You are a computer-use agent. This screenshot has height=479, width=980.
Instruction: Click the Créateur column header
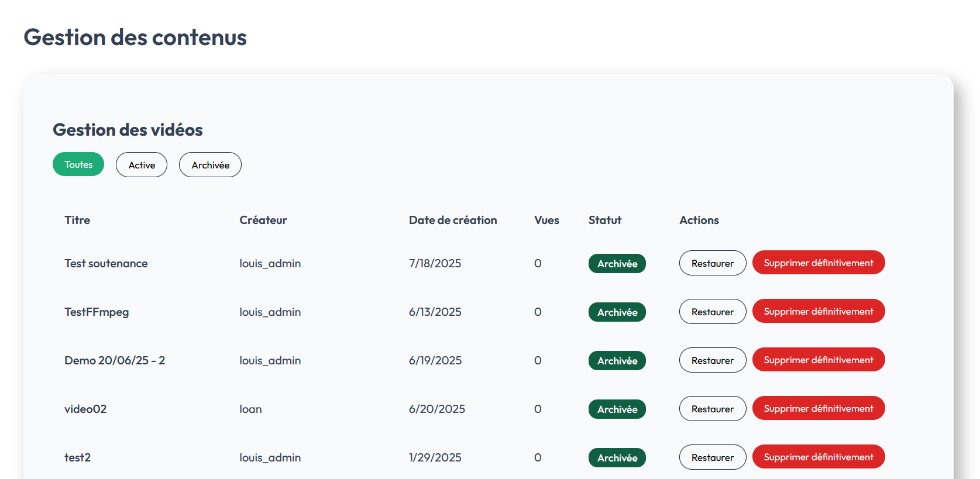click(x=263, y=220)
